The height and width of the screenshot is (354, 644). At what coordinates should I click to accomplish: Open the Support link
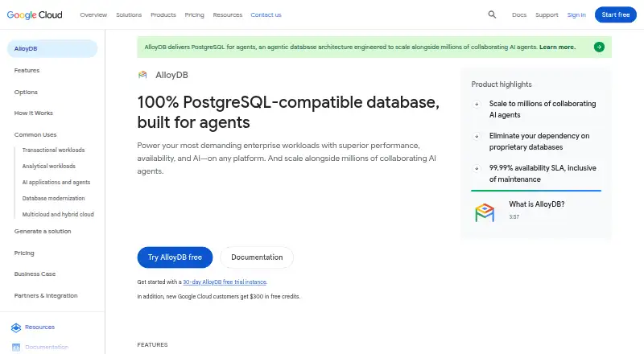(x=547, y=14)
